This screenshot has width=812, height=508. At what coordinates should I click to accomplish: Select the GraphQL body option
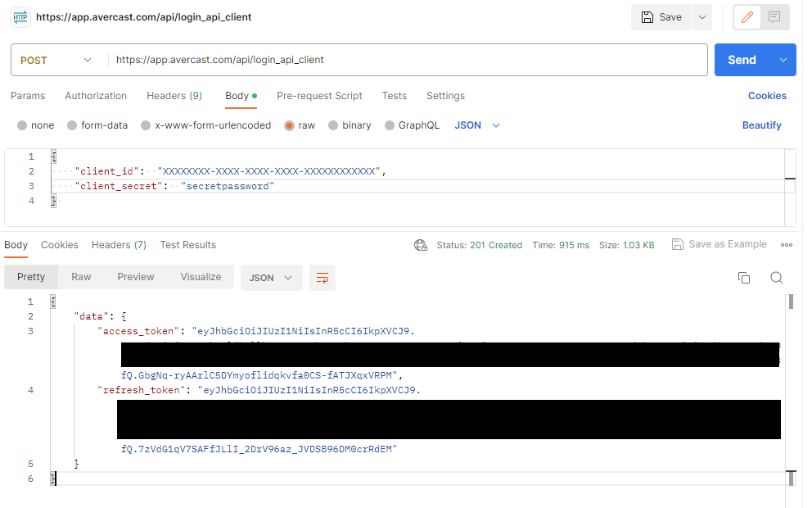413,125
